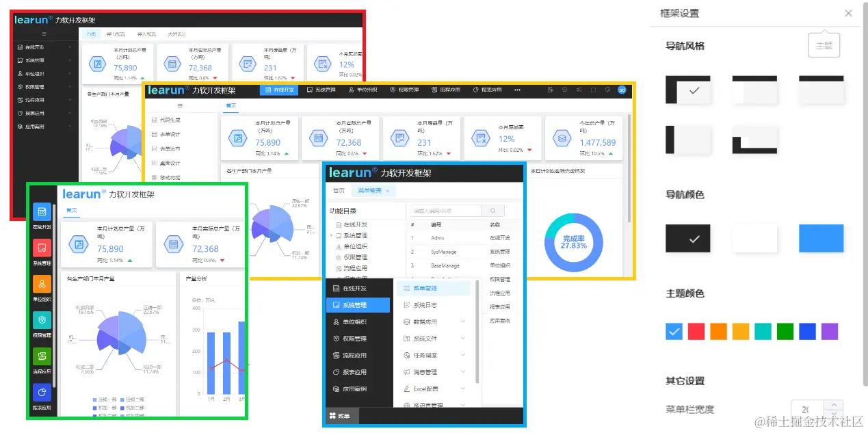Expand 系统文件 submenu chevron in blue-bordered window

463,339
